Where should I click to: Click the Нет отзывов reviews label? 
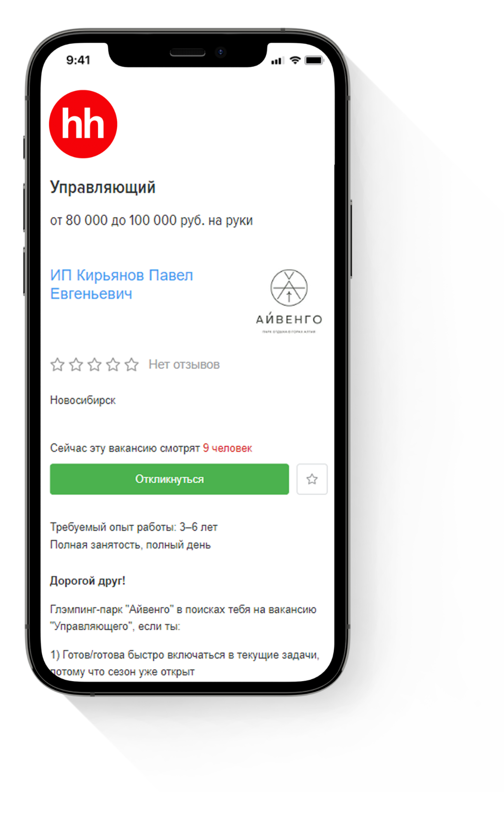point(184,364)
